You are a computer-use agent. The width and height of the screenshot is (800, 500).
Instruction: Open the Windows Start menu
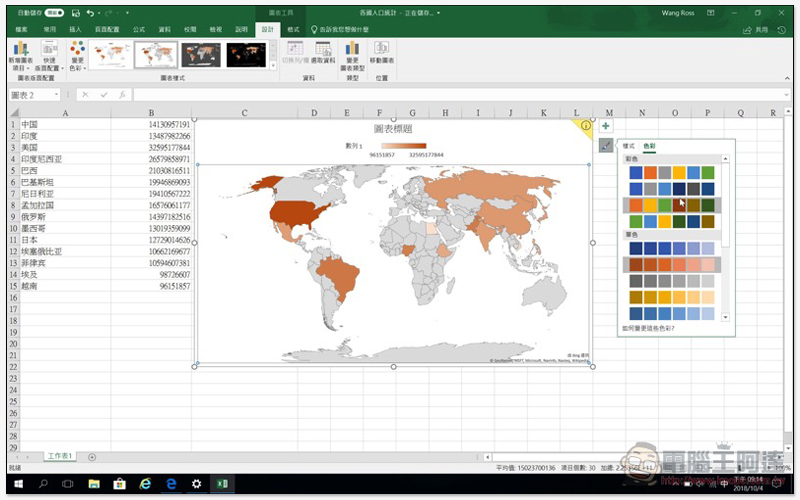18,484
